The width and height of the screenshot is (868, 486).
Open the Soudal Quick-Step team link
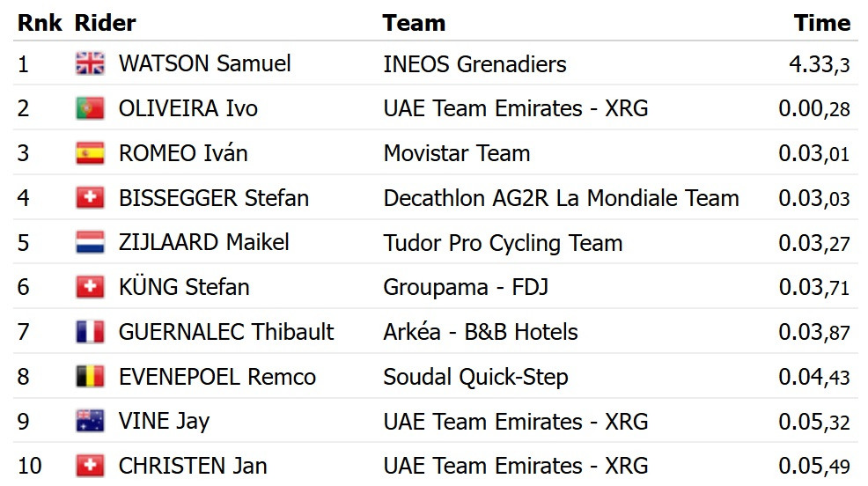475,378
